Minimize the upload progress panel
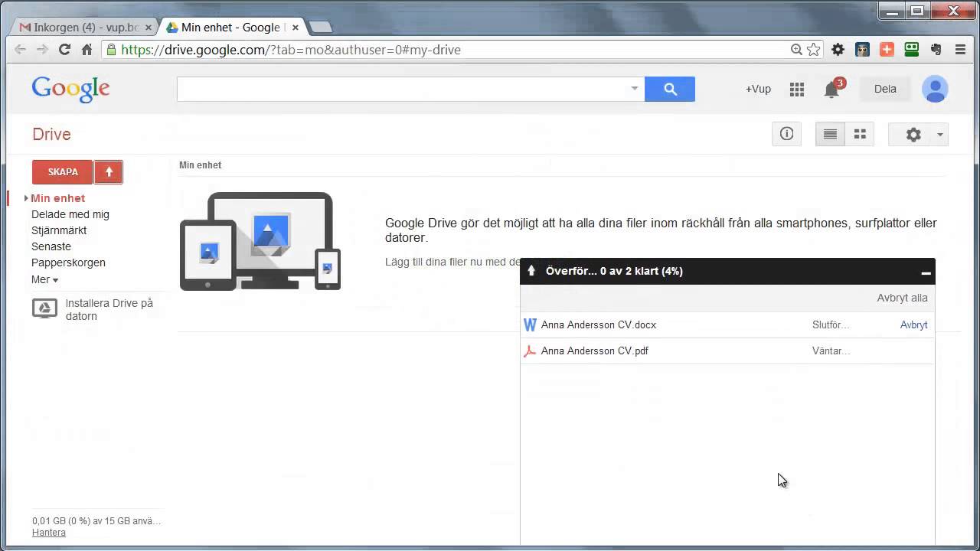Viewport: 980px width, 551px height. (x=926, y=272)
